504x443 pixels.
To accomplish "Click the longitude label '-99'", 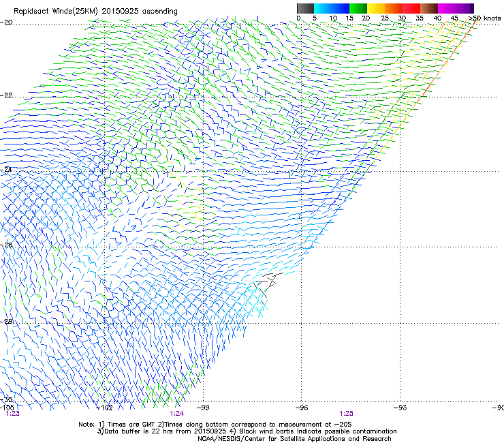I will 203,408.
